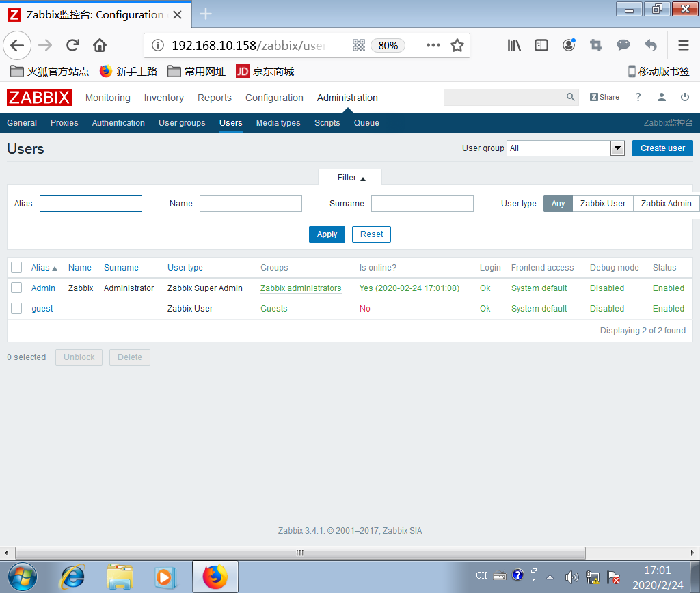Toggle the sidebar view icon

pos(541,45)
